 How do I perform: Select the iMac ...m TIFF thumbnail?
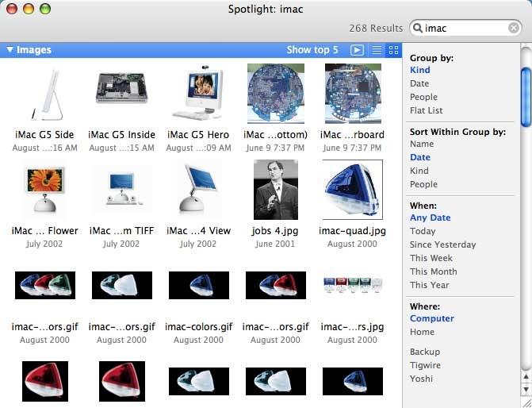(x=122, y=189)
